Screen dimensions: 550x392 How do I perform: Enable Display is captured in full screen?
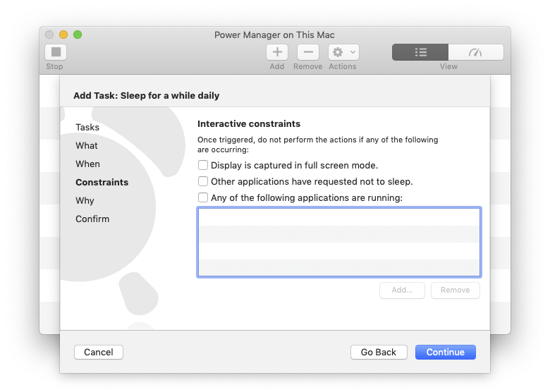[x=203, y=165]
